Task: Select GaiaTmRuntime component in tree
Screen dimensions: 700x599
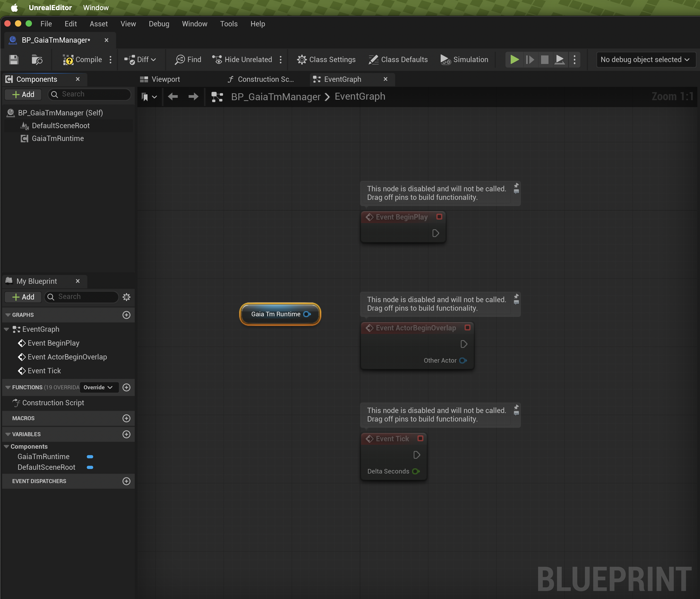Action: pyautogui.click(x=58, y=139)
